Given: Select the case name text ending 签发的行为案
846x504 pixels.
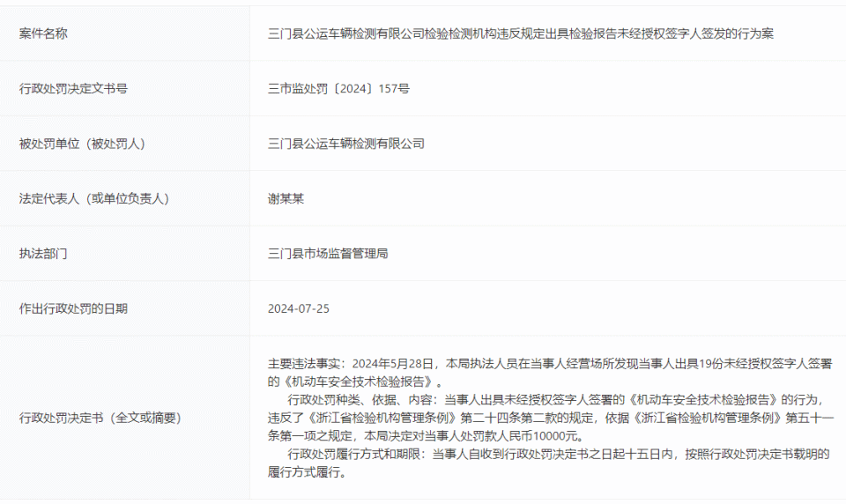Looking at the screenshot, I should pyautogui.click(x=521, y=33).
